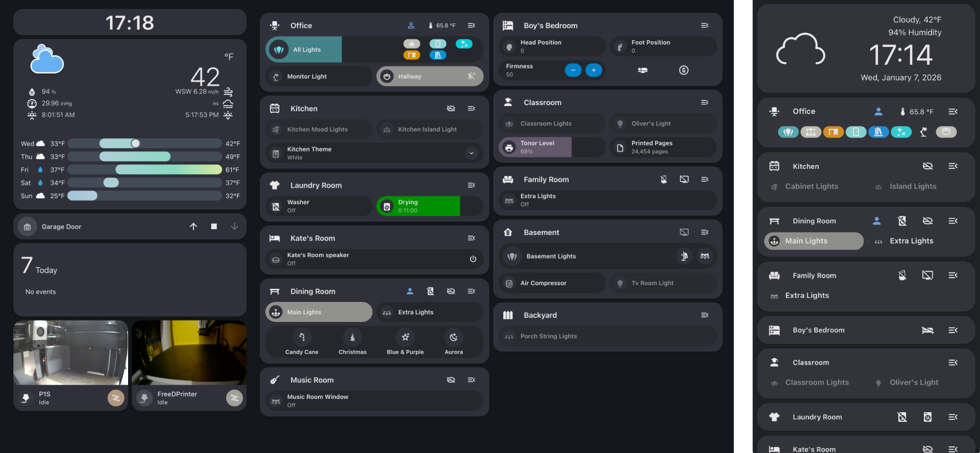The image size is (980, 453).
Task: Tap the gray ceiling light chip in main Office card
Action: tap(412, 44)
